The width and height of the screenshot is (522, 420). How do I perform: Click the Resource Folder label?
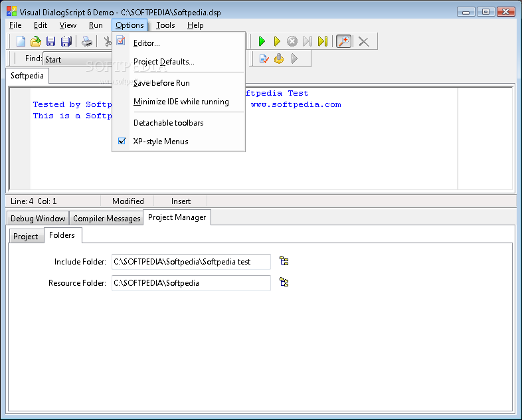[x=77, y=283]
